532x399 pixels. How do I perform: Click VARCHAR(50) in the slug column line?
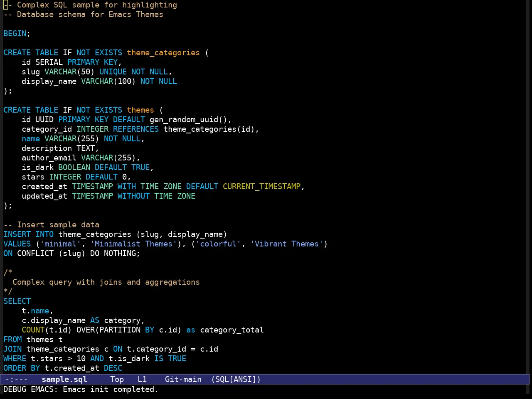(69, 72)
